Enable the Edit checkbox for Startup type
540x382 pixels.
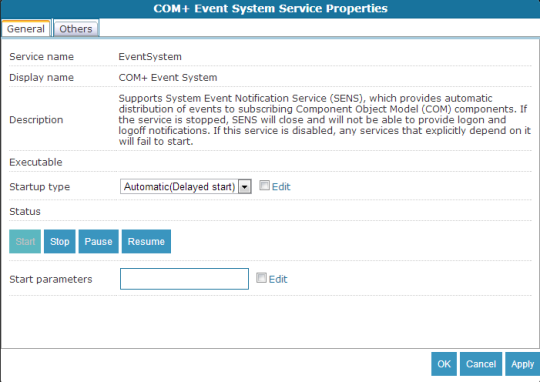click(x=264, y=186)
